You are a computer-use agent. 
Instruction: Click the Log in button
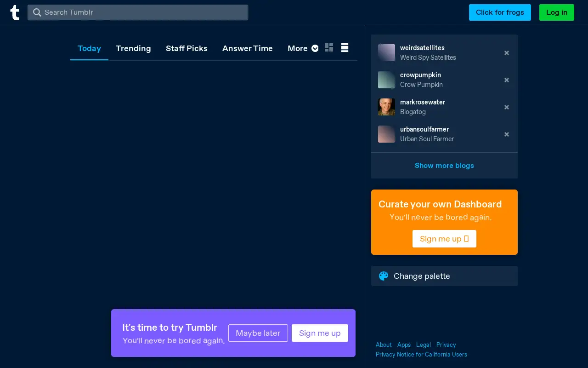pyautogui.click(x=557, y=12)
